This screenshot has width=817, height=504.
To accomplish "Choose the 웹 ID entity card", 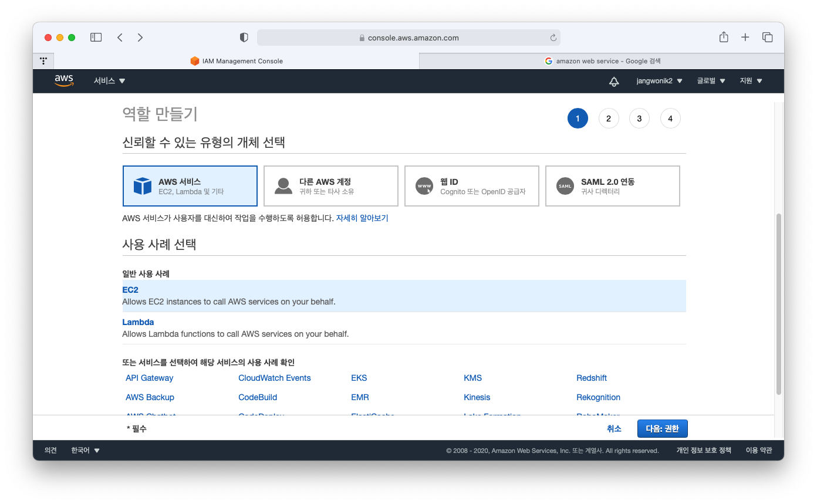I will (472, 186).
